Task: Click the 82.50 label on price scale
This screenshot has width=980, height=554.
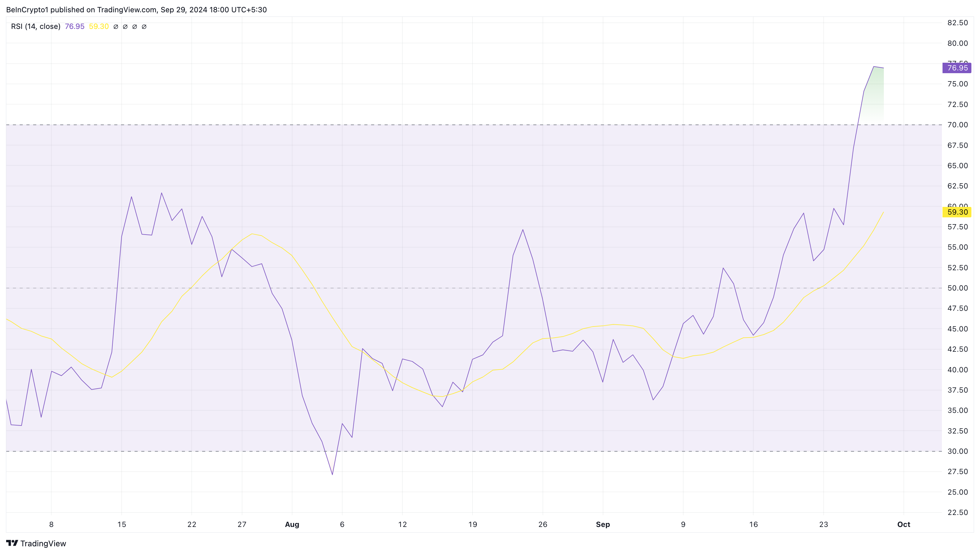Action: pyautogui.click(x=957, y=23)
